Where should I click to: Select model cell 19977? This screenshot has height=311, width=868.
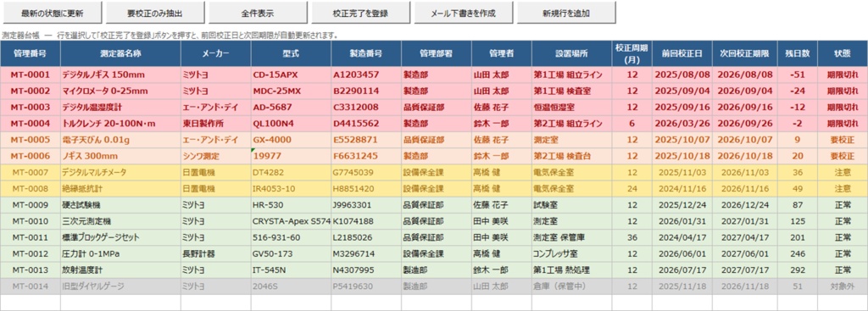(292, 156)
